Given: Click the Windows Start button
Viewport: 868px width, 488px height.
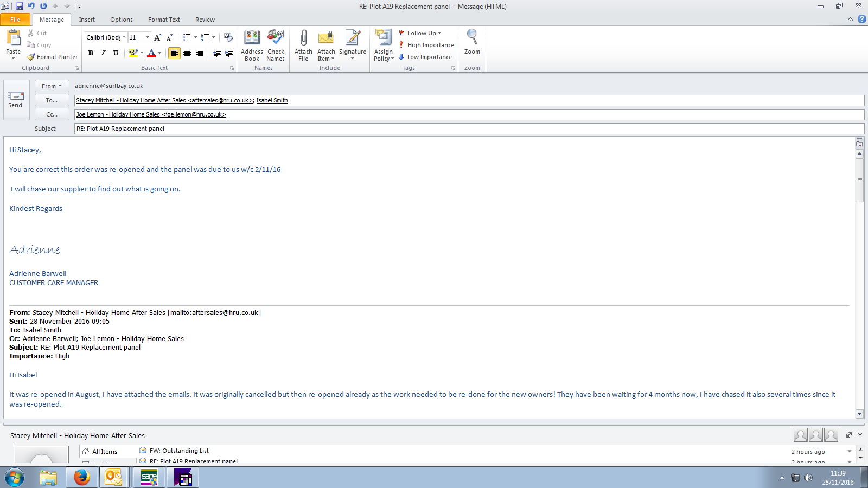Looking at the screenshot, I should point(15,478).
